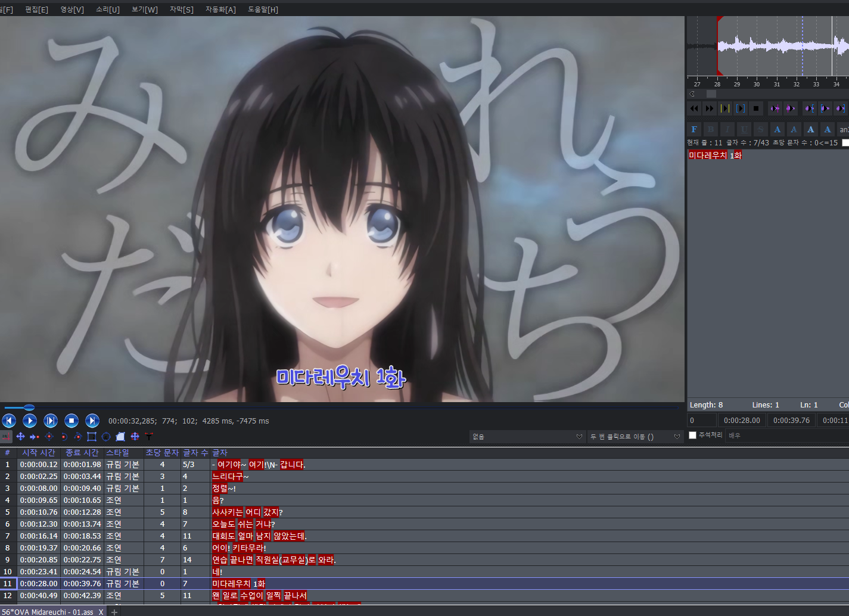Open the 보기[W] menu
Screen dimensions: 849x616
coord(145,10)
